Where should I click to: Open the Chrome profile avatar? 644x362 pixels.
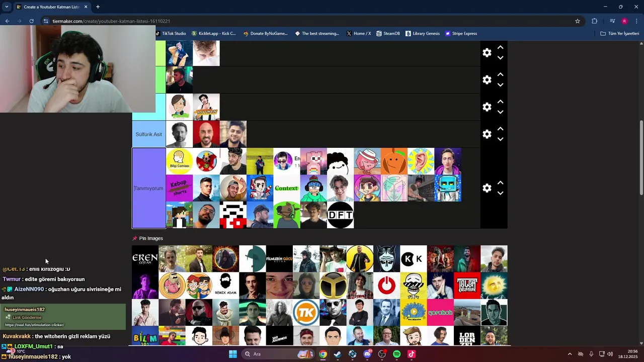(624, 21)
